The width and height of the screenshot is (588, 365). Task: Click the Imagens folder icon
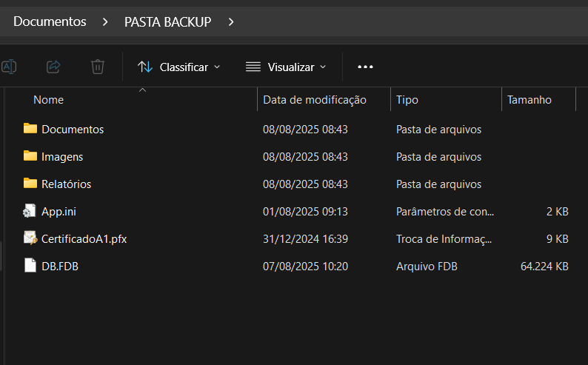click(30, 156)
